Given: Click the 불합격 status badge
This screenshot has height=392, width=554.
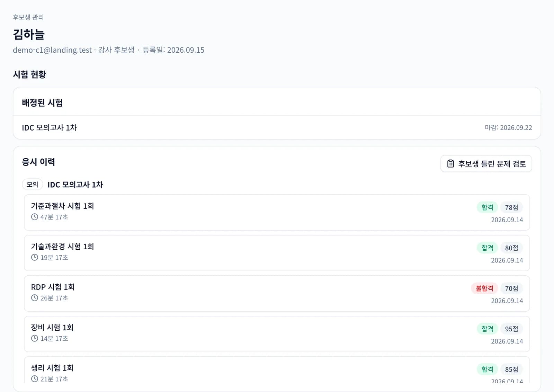Looking at the screenshot, I should pos(484,288).
